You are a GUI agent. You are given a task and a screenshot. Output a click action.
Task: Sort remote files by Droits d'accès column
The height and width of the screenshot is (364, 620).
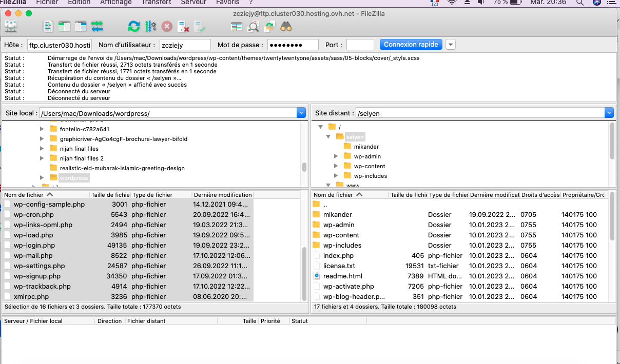point(540,195)
